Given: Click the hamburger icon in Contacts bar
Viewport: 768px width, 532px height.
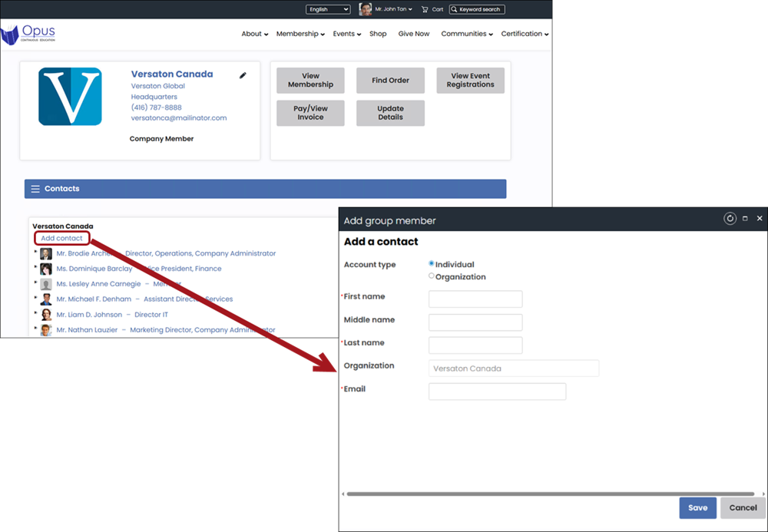Looking at the screenshot, I should tap(35, 189).
